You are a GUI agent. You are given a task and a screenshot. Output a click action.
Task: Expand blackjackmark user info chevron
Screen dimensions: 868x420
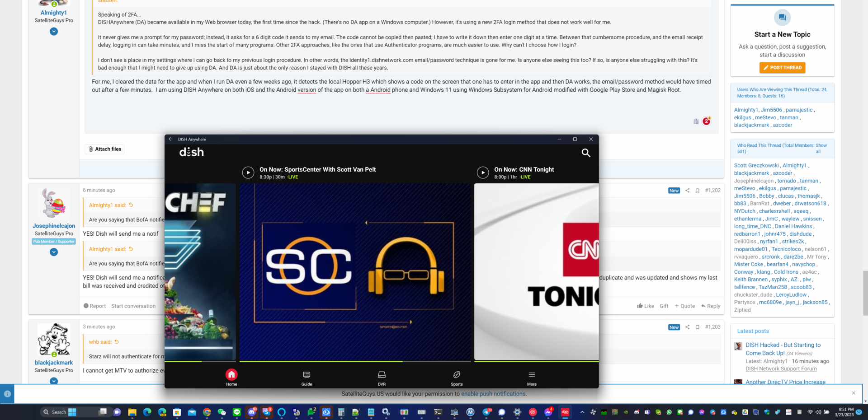(x=54, y=381)
